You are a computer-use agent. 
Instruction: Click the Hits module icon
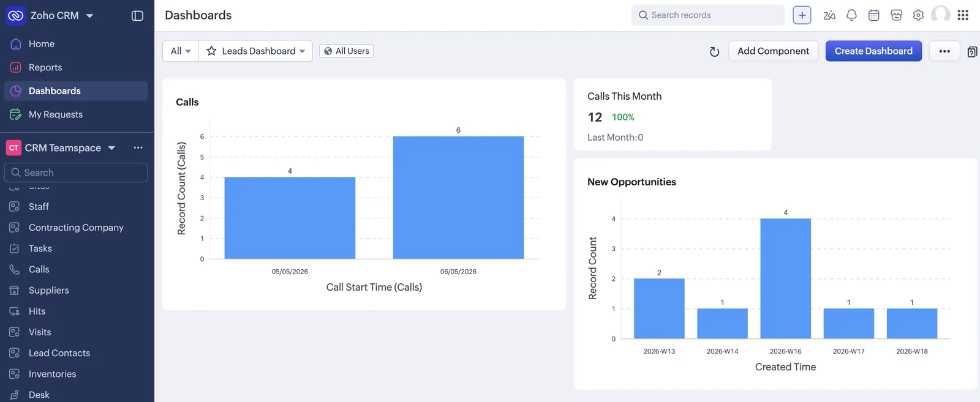coord(15,311)
